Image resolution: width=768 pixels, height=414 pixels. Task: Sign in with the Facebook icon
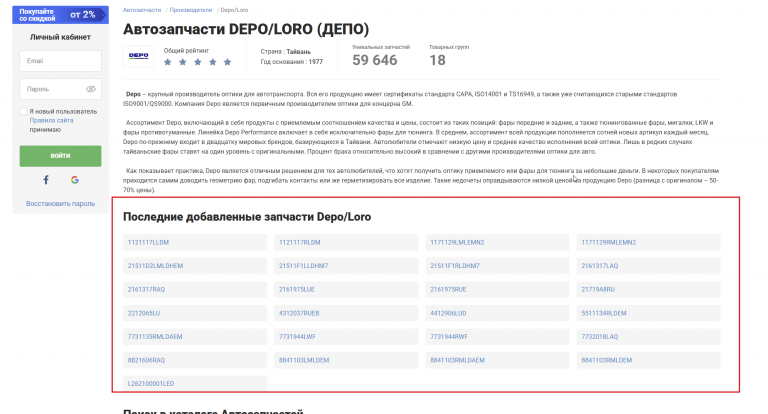[46, 180]
